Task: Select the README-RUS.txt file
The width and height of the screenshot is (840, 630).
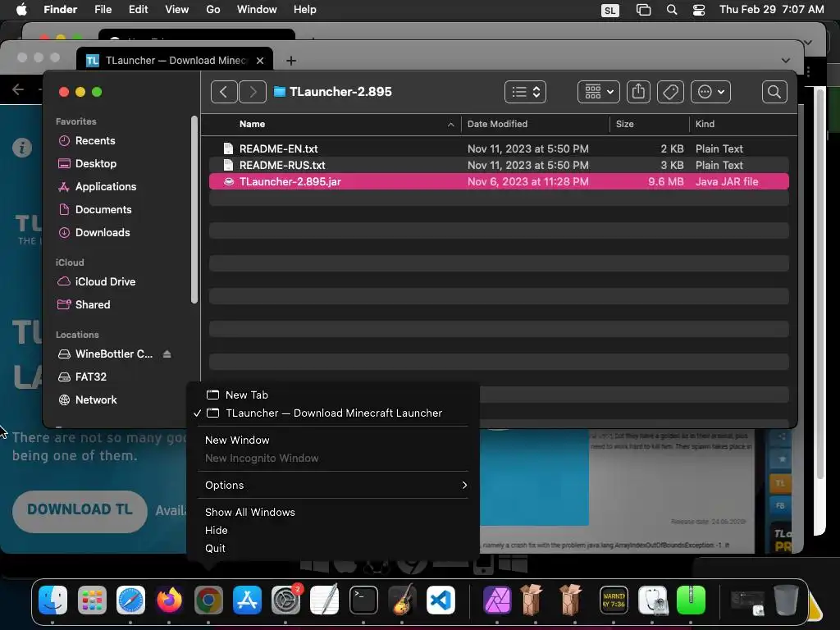Action: [x=499, y=166]
